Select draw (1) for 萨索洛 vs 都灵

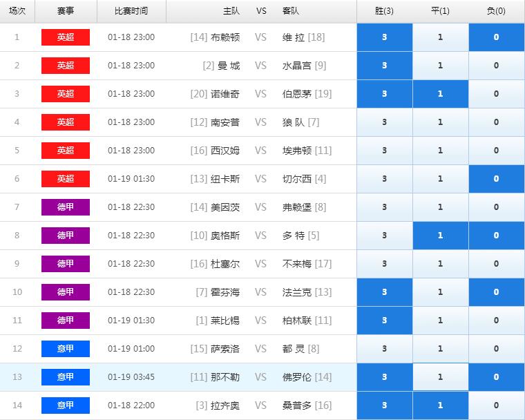440,348
